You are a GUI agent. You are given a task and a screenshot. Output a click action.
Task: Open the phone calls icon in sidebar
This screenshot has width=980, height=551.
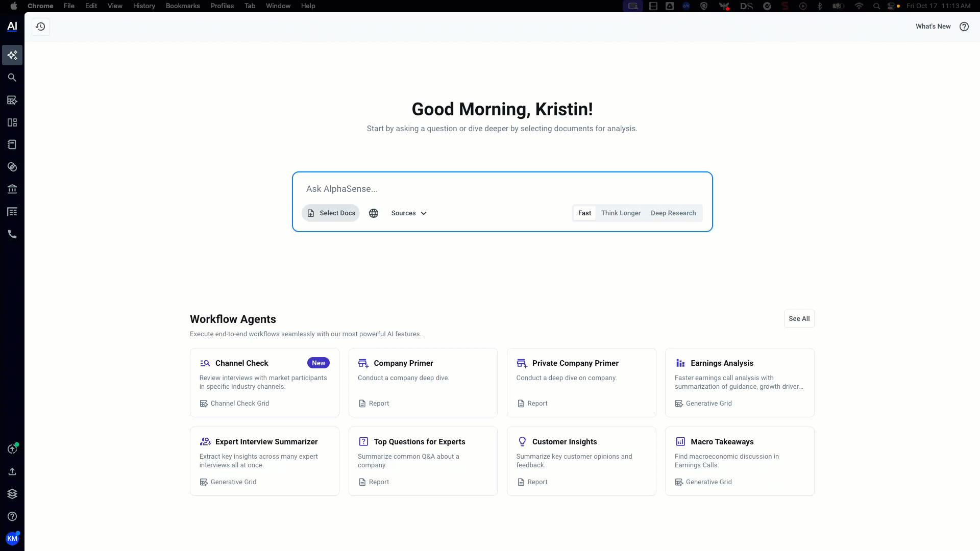coord(12,234)
